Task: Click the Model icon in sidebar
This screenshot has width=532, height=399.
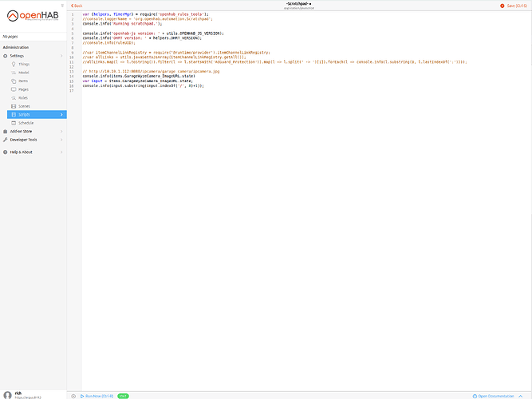Action: [x=14, y=73]
